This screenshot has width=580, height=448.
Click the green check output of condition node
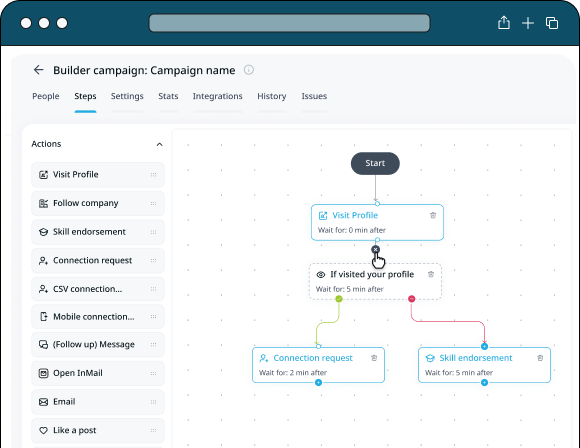tap(339, 299)
